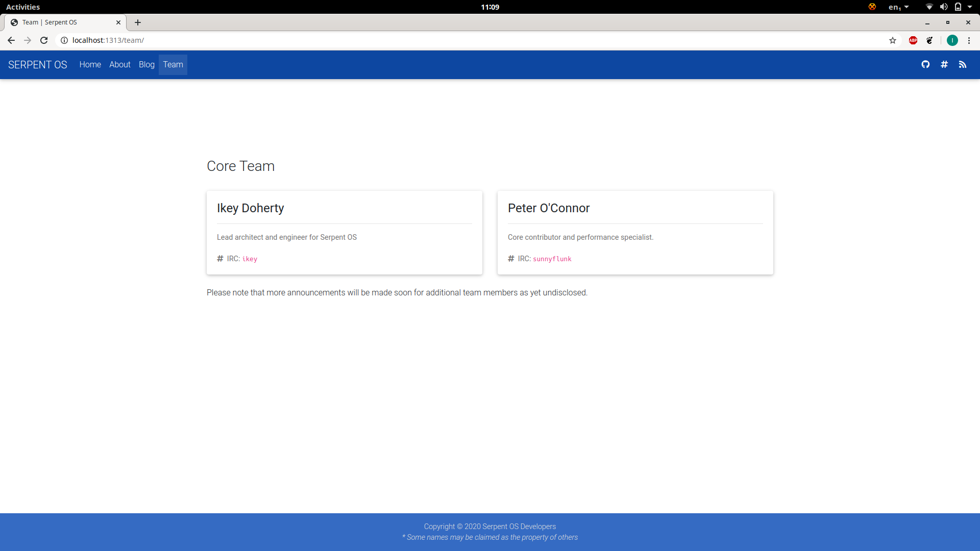
Task: Open the volume speaker indicator
Action: pos(944,7)
